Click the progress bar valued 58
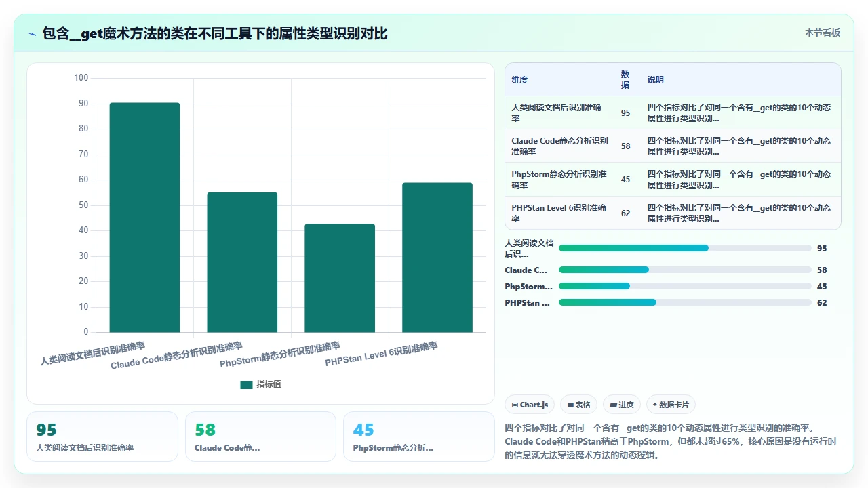 coord(685,270)
